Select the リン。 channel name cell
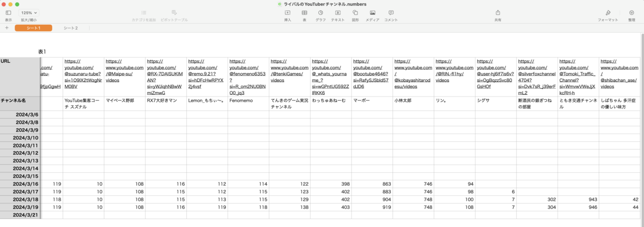Viewport: 644px width, 227px height. pyautogui.click(x=455, y=104)
